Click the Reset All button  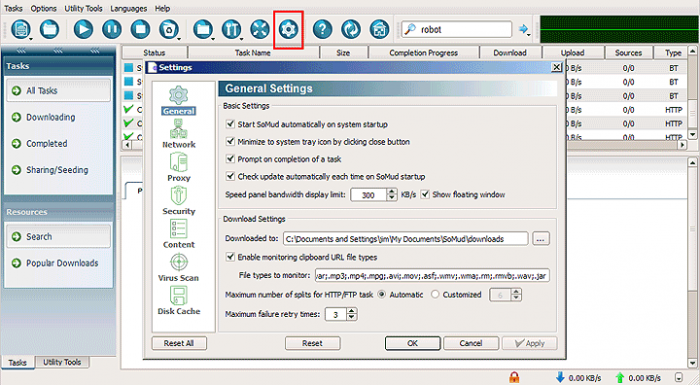[x=179, y=343]
